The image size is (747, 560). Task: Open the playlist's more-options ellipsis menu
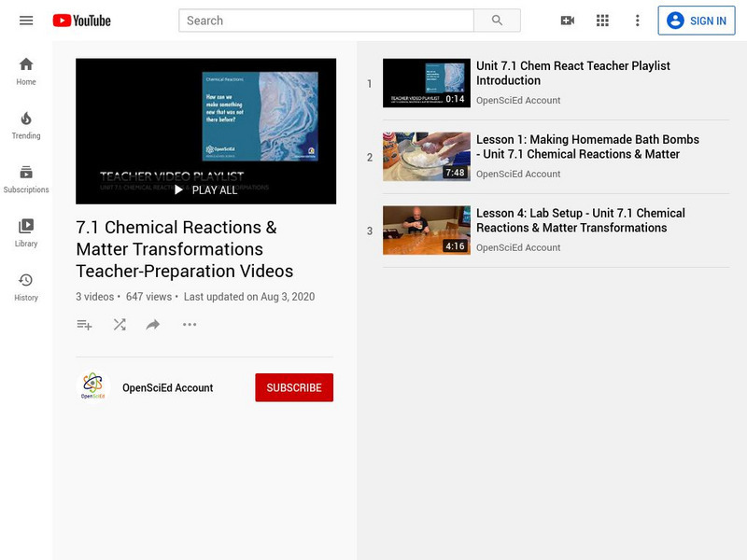pos(189,325)
